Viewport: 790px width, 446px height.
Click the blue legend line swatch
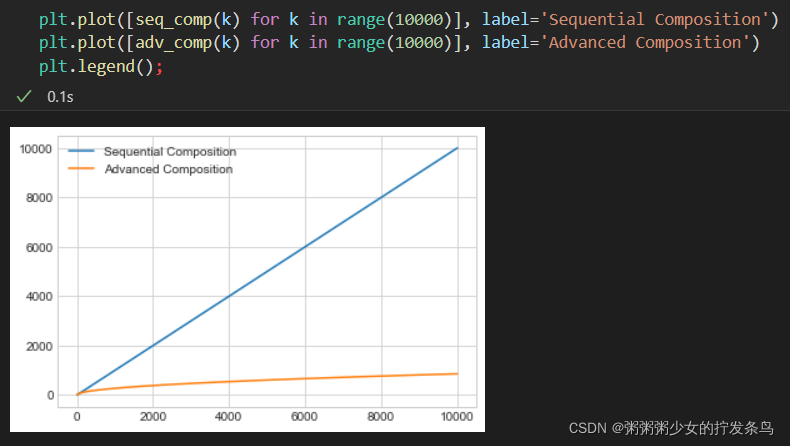click(x=81, y=151)
